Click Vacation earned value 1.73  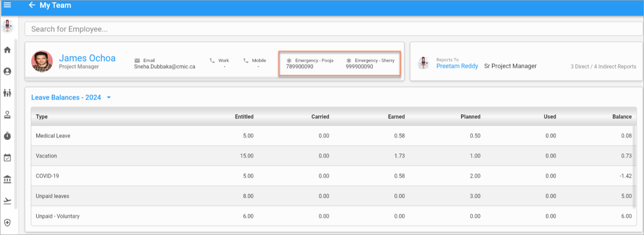click(400, 156)
